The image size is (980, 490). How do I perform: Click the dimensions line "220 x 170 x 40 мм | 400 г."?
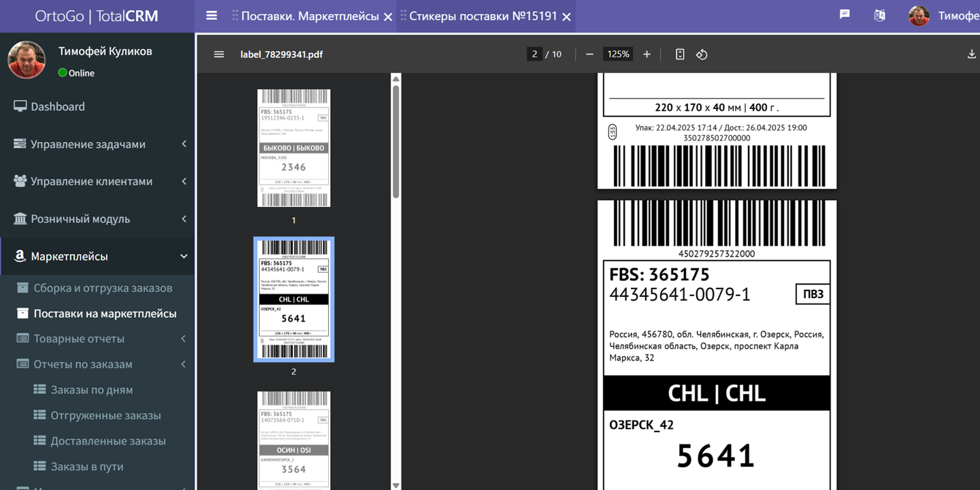point(717,108)
